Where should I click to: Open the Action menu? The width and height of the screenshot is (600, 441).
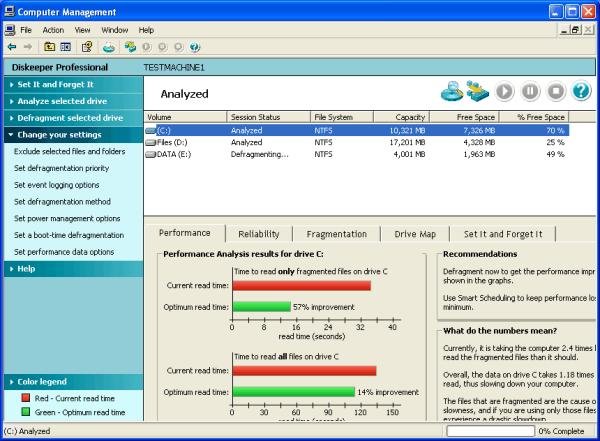pyautogui.click(x=53, y=30)
